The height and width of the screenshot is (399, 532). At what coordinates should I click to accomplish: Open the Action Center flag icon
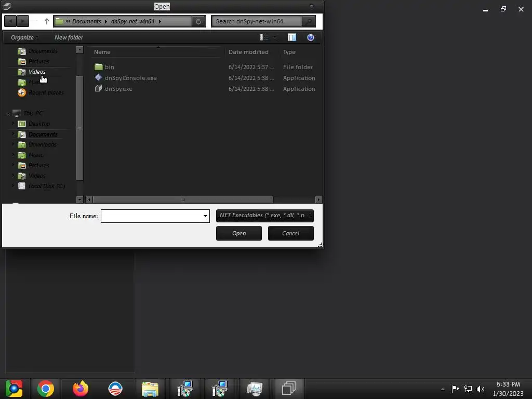pyautogui.click(x=455, y=389)
